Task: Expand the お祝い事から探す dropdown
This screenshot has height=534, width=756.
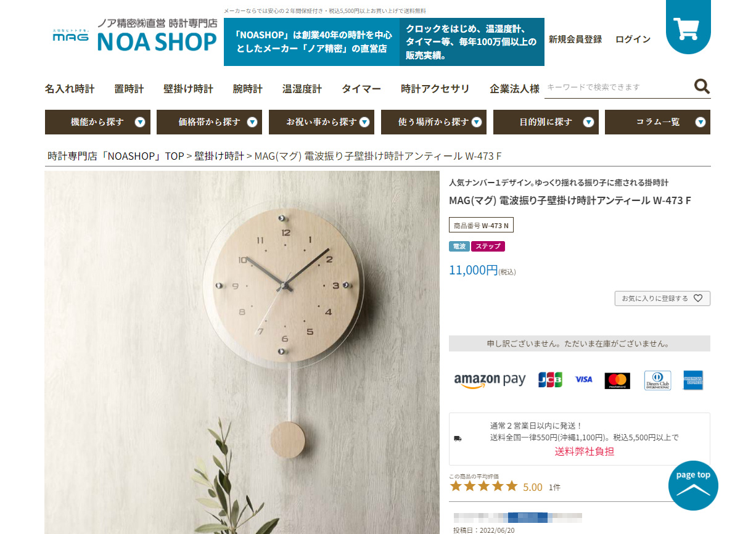Action: pos(321,122)
